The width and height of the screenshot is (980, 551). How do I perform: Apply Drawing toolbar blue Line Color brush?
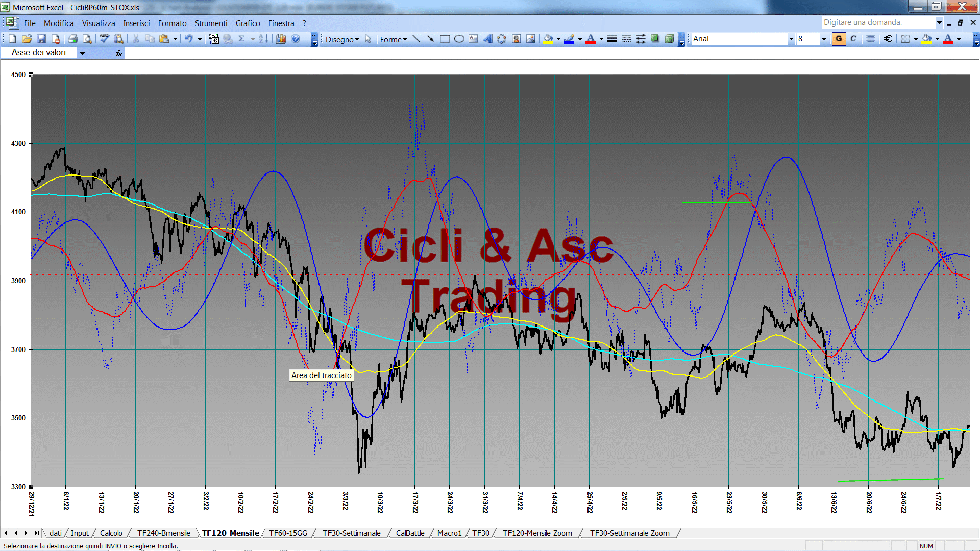(x=570, y=39)
